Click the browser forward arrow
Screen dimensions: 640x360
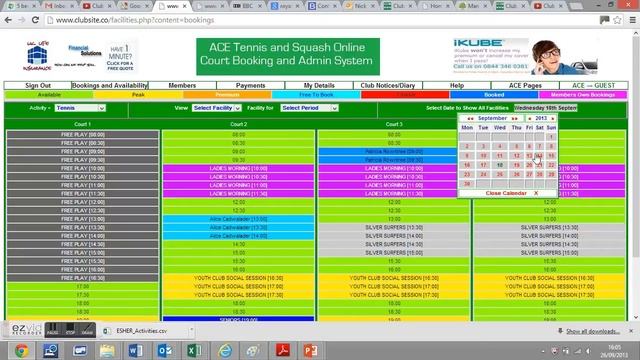tap(21, 20)
